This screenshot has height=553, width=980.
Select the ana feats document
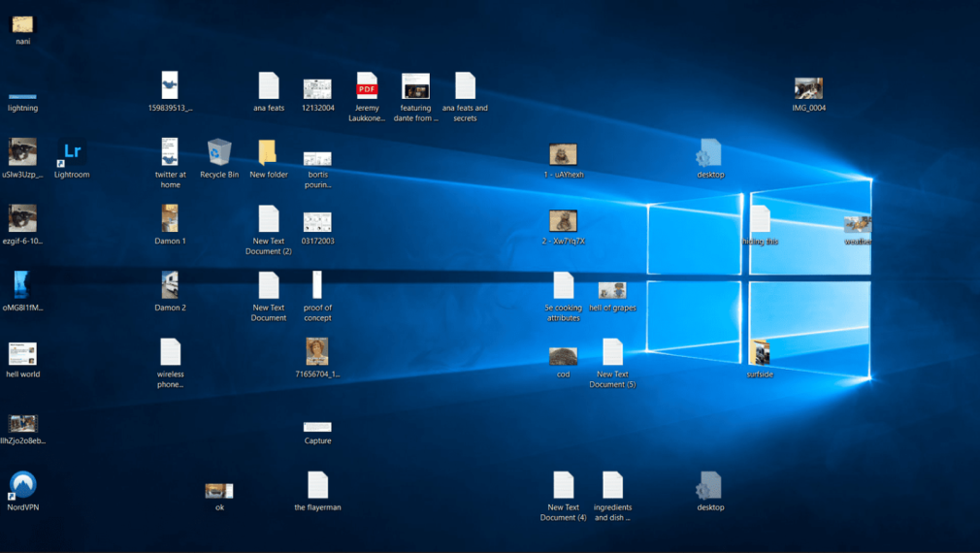269,92
